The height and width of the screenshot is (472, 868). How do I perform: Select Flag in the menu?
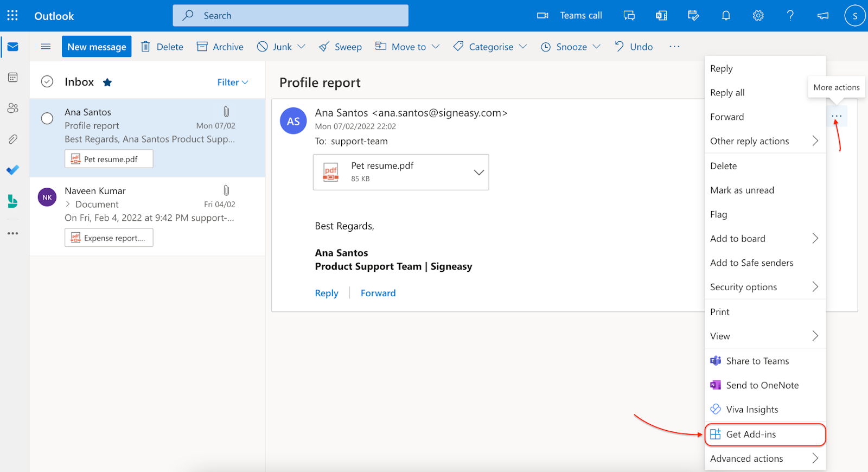765,214
